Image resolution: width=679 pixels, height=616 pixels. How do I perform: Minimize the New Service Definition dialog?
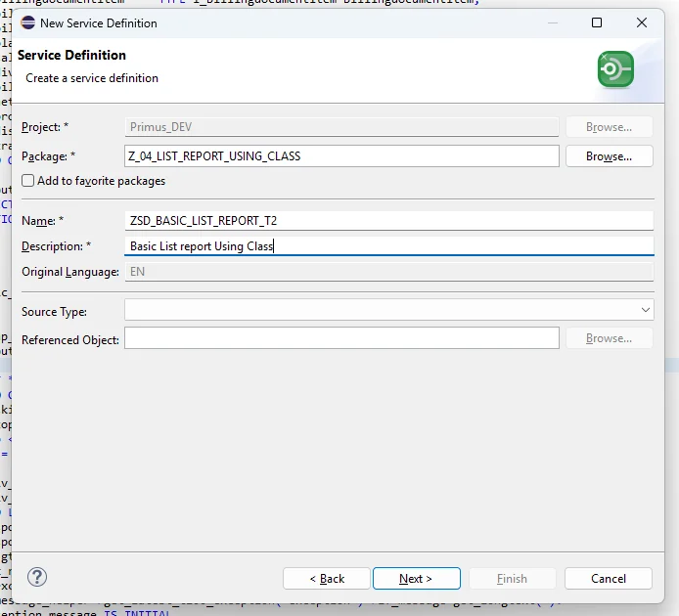tap(553, 22)
